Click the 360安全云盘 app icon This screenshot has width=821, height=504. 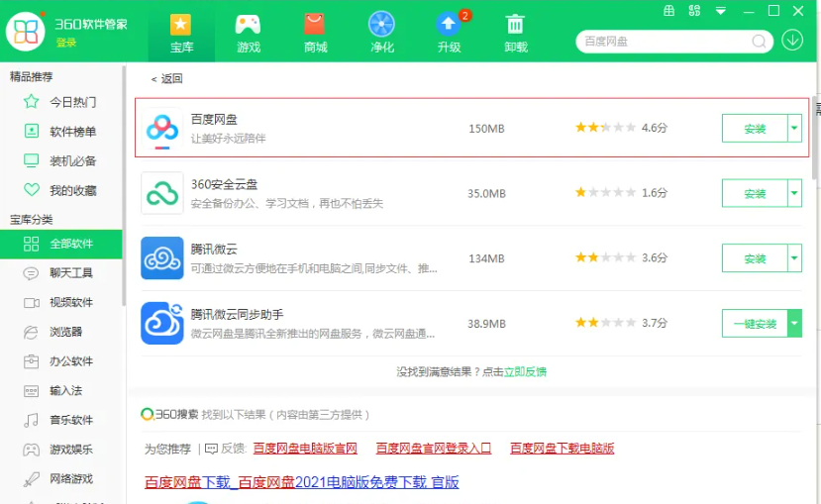[x=161, y=193]
